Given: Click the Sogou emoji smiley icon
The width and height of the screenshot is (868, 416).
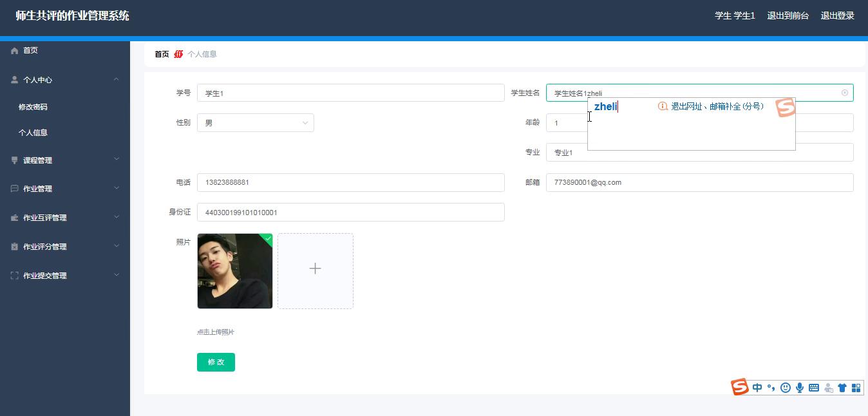Looking at the screenshot, I should pyautogui.click(x=785, y=388).
